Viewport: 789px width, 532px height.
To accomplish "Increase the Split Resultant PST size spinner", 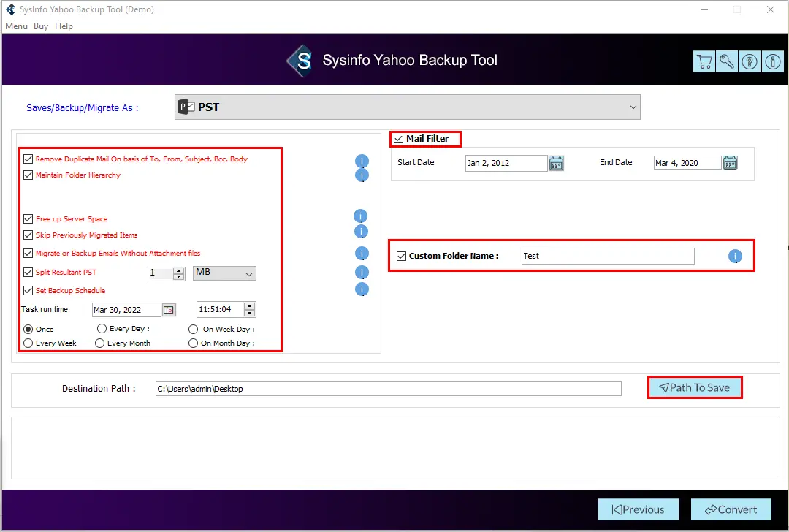I will pos(178,270).
